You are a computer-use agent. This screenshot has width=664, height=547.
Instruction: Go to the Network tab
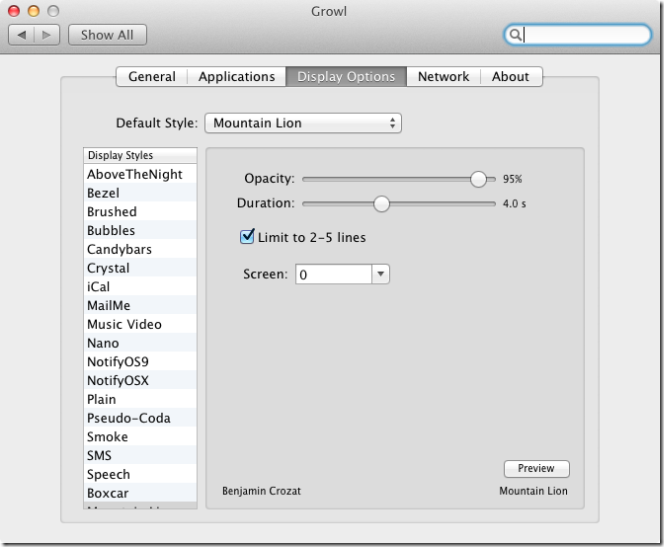point(443,77)
